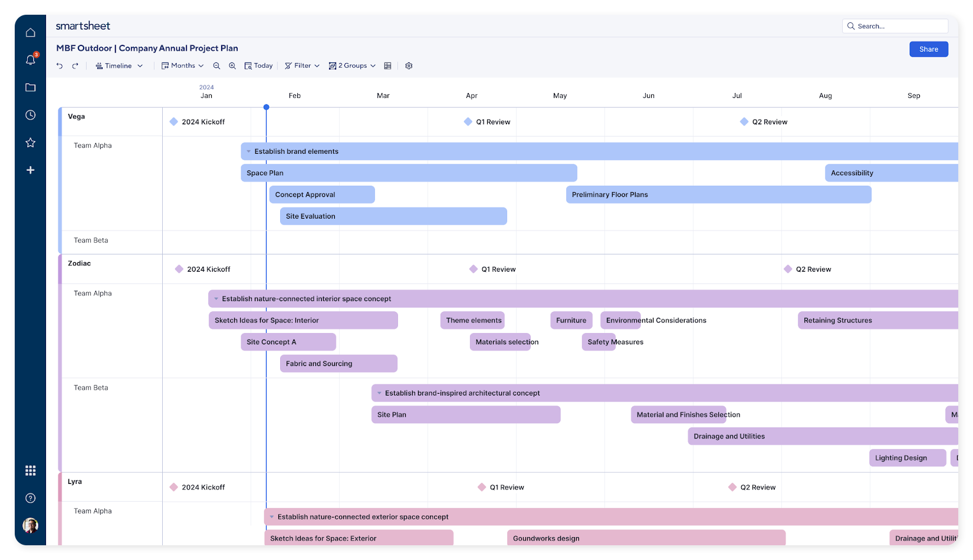Open the notifications bell with badge 3

tap(30, 60)
